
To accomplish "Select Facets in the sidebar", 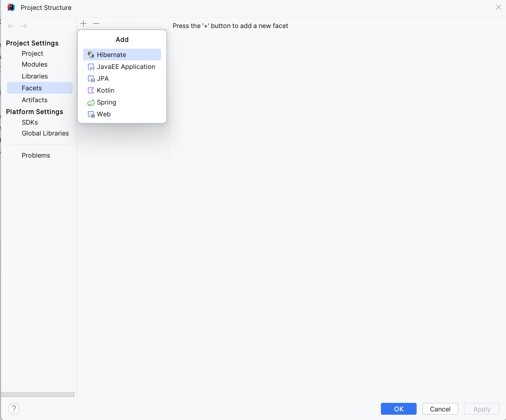I will (x=40, y=88).
